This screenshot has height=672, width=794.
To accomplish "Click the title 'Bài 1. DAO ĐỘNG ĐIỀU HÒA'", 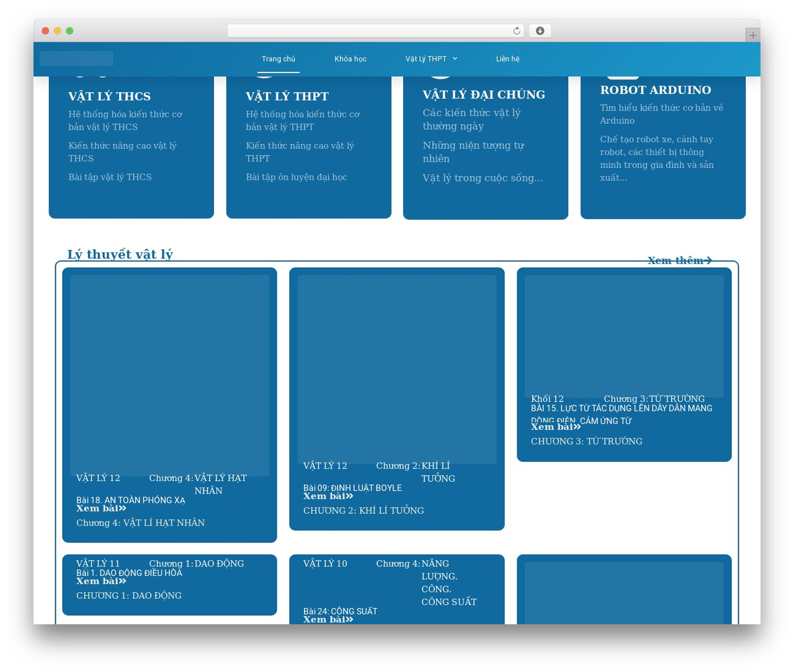I will 129,573.
